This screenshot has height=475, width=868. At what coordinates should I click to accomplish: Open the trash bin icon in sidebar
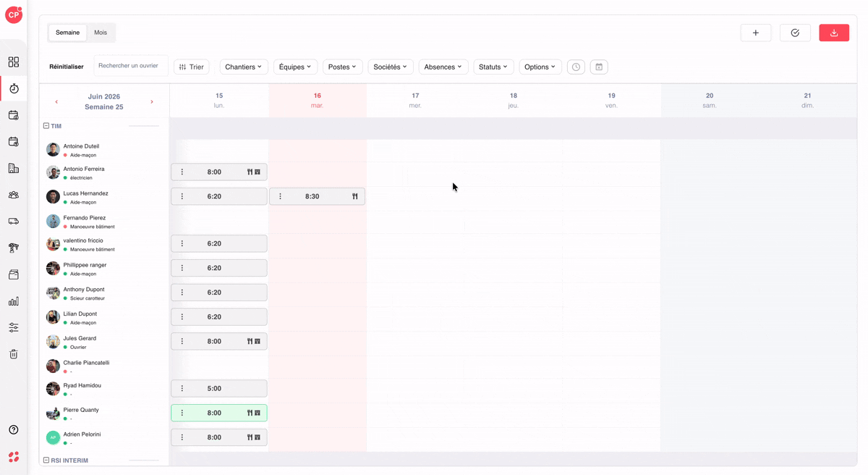(x=14, y=354)
